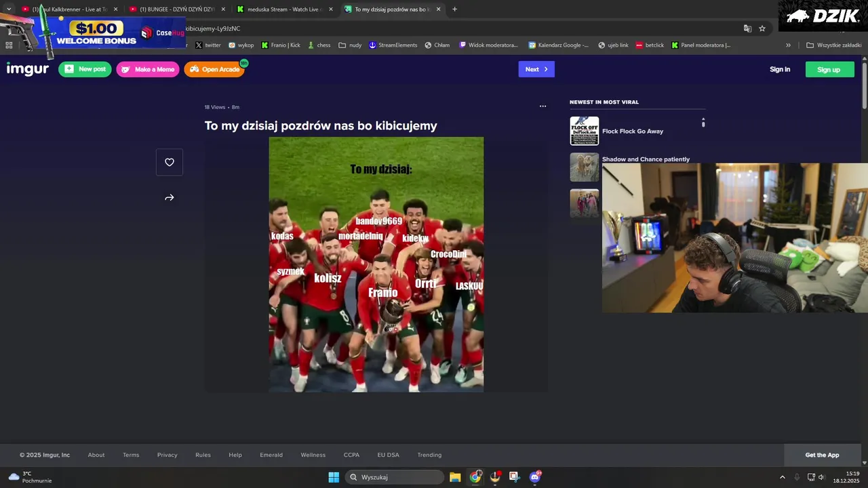Image resolution: width=868 pixels, height=488 pixels.
Task: Open the twitter bookmark
Action: 208,45
